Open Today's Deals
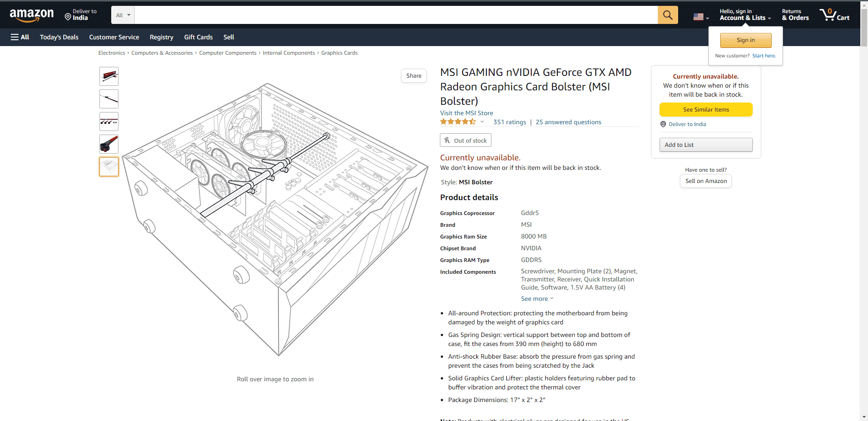The width and height of the screenshot is (868, 421). [59, 37]
